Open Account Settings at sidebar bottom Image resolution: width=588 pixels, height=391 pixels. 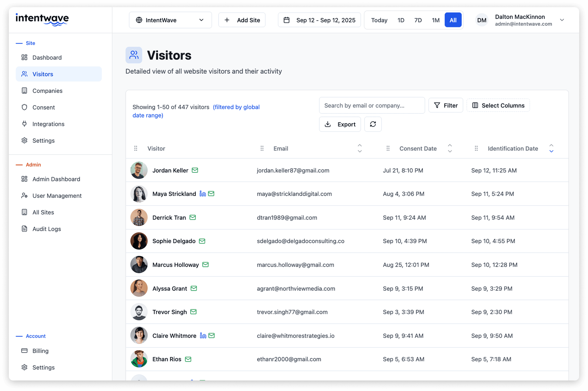click(59, 368)
